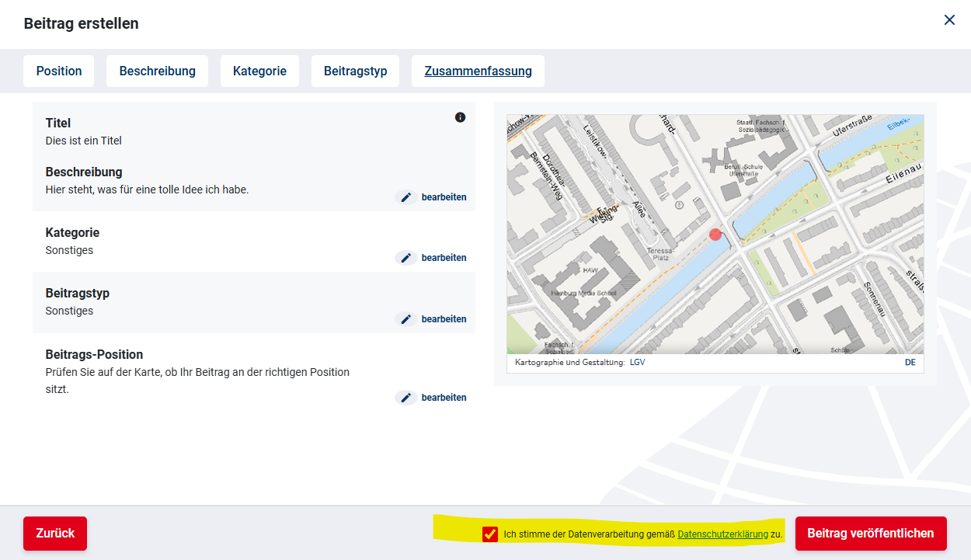Publish with Beitrag veröffentlichen button
This screenshot has width=971, height=560.
[870, 534]
